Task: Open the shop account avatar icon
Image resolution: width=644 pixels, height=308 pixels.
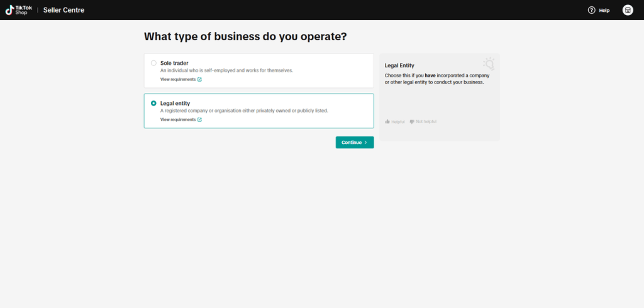Action: [628, 10]
